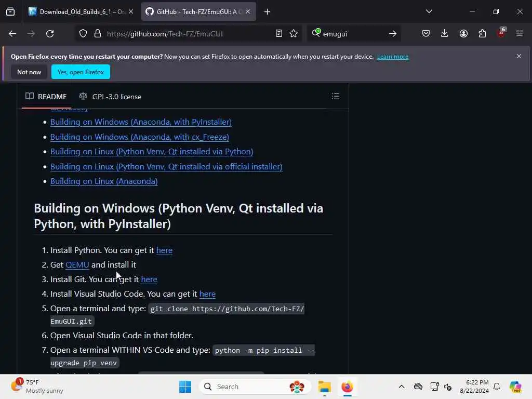Click the Firefox taskbar icon

[347, 387]
